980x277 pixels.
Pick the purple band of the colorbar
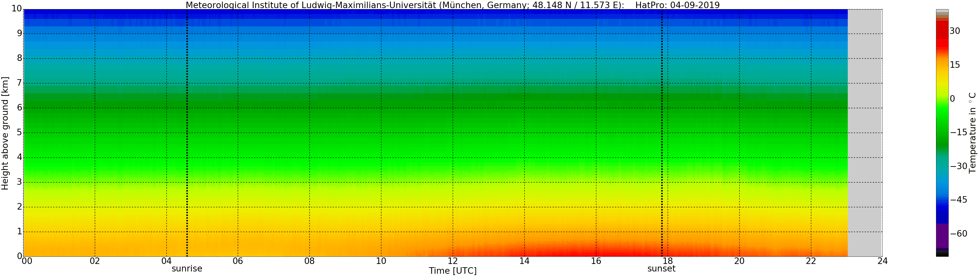(x=942, y=236)
